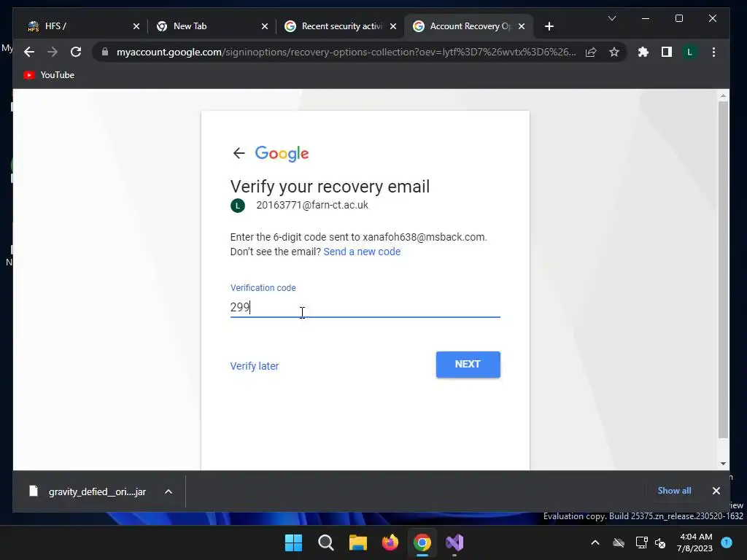Screen dimensions: 747x560
Task: Switch to the New Tab tab
Action: point(209,26)
